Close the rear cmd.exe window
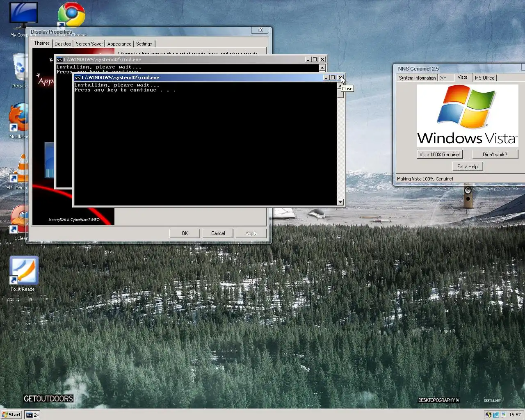Viewport: 525px width, 420px height. pos(322,59)
